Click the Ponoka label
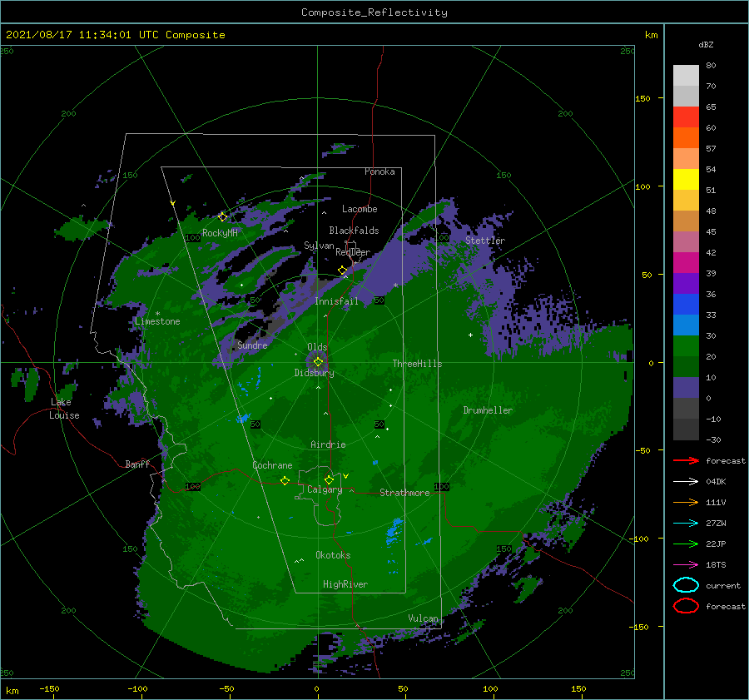749x700 pixels. [379, 171]
